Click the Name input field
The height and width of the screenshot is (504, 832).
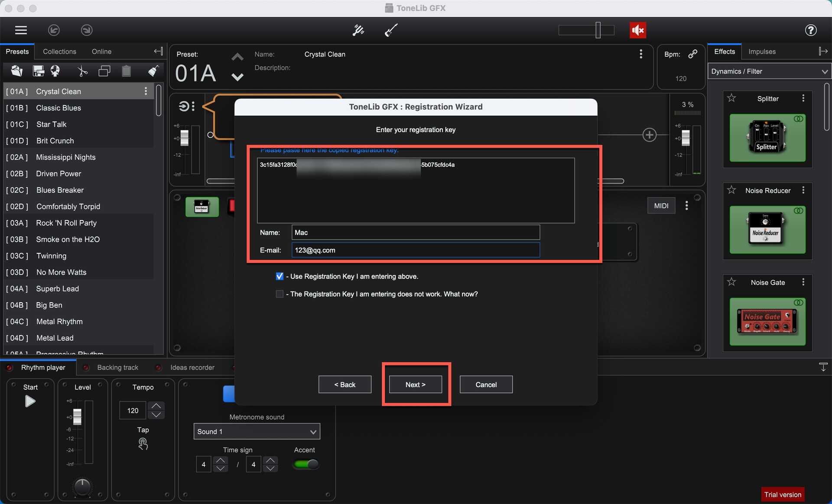coord(416,233)
